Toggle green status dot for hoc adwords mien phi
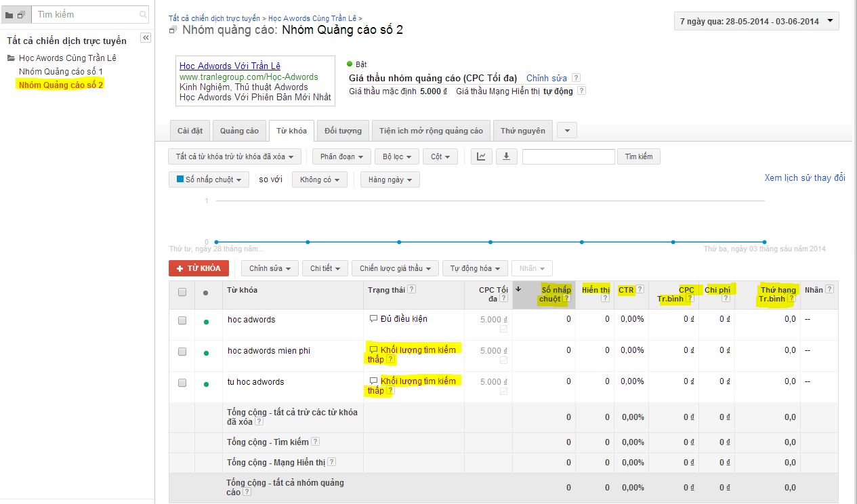This screenshot has height=504, width=857. (x=206, y=353)
